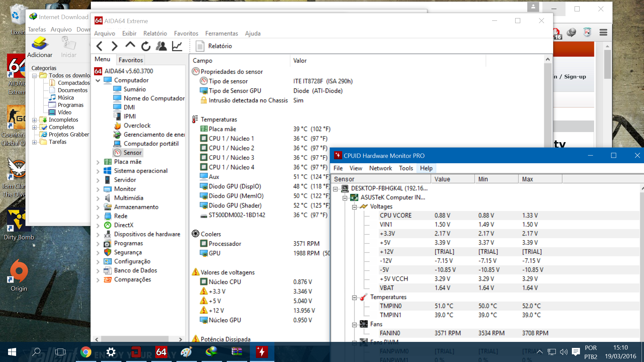Screen dimensions: 644x362
Task: Open Arquivo menu in AIDA64
Action: pos(104,34)
